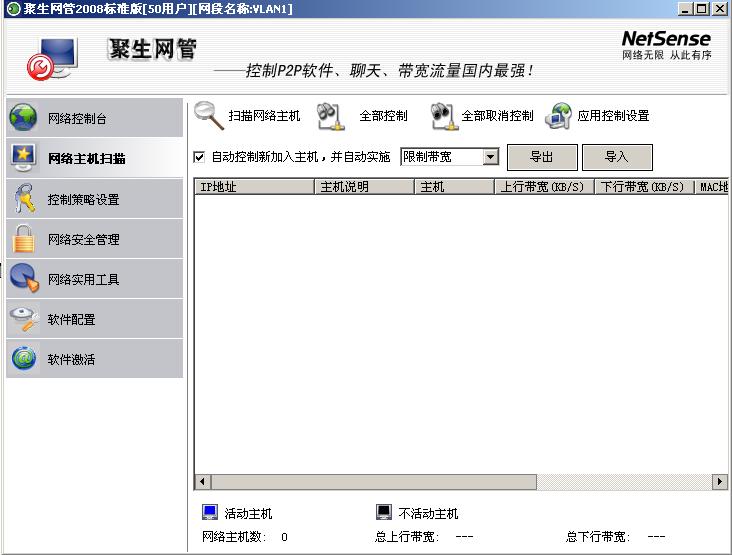This screenshot has height=555, width=732.
Task: Click the binoculars icon beside 全部控制
Action: point(330,116)
